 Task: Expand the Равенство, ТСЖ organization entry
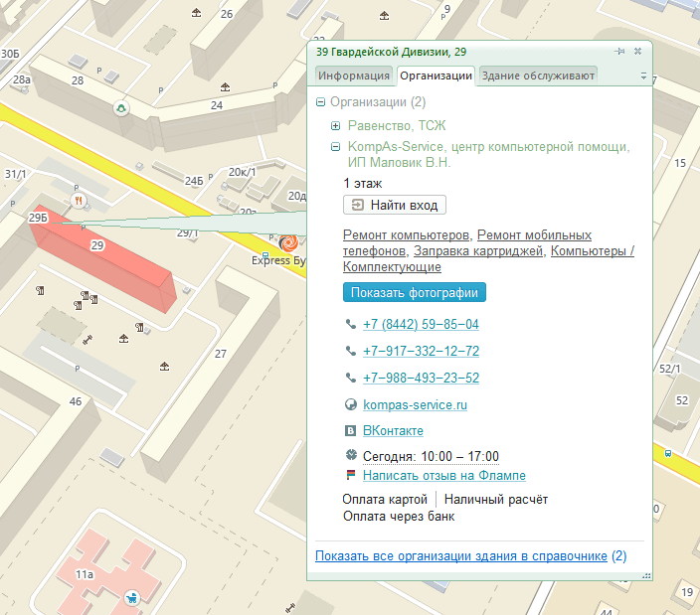336,126
